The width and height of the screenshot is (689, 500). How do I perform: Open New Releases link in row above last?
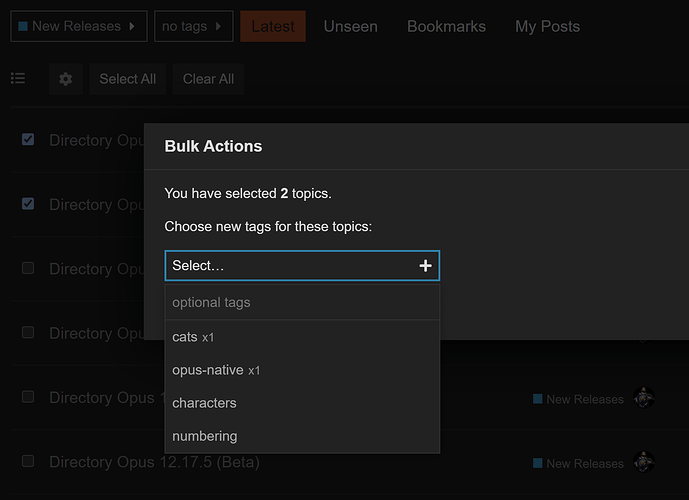click(578, 399)
